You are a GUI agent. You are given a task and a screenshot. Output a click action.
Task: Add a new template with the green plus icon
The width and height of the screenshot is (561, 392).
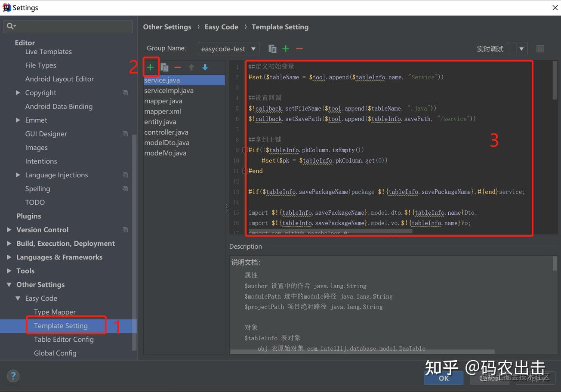pos(151,67)
